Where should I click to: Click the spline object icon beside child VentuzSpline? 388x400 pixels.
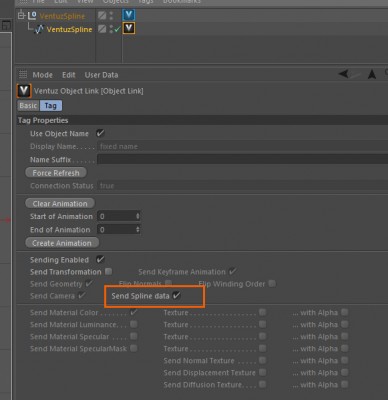pos(39,29)
